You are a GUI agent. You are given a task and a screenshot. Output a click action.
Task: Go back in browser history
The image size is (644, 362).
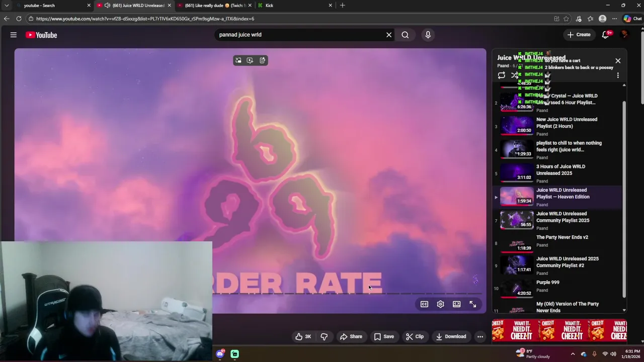click(7, 19)
